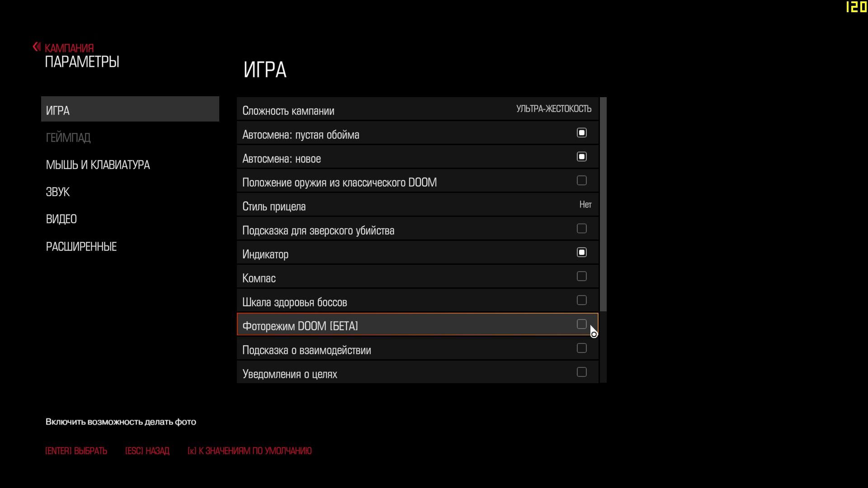This screenshot has height=488, width=868.
Task: Open the ВИДЕО settings category
Action: pyautogui.click(x=61, y=219)
